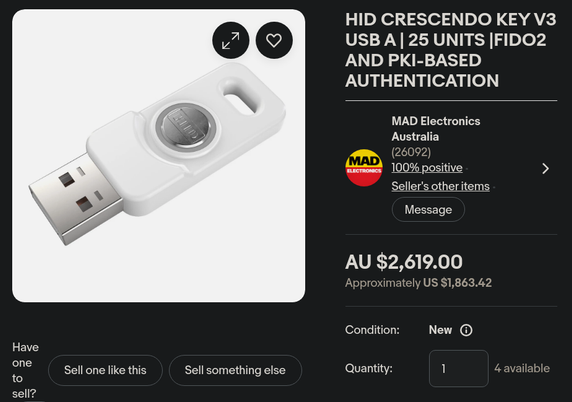The image size is (572, 402).
Task: Expand the product image to fullscreen
Action: (x=231, y=40)
